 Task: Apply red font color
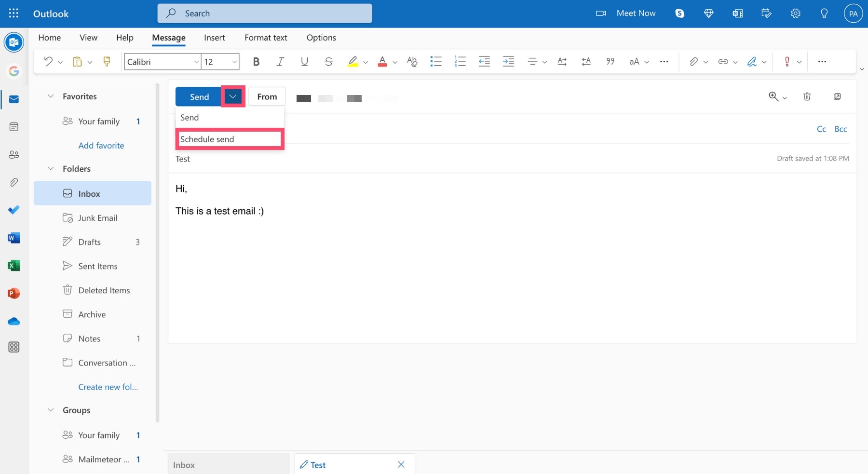coord(382,61)
